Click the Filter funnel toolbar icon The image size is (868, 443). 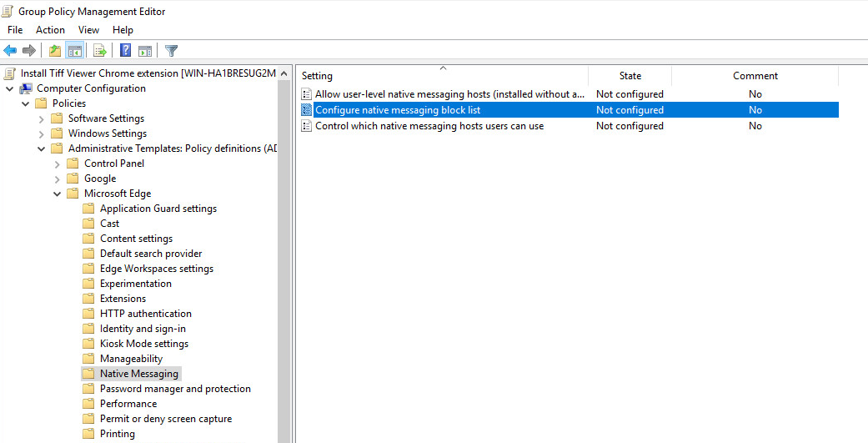click(x=171, y=51)
